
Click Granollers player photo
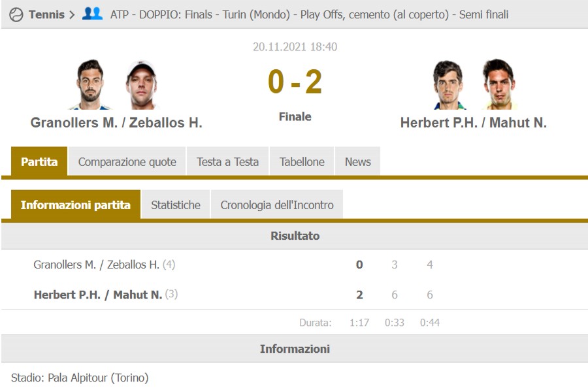tap(91, 85)
